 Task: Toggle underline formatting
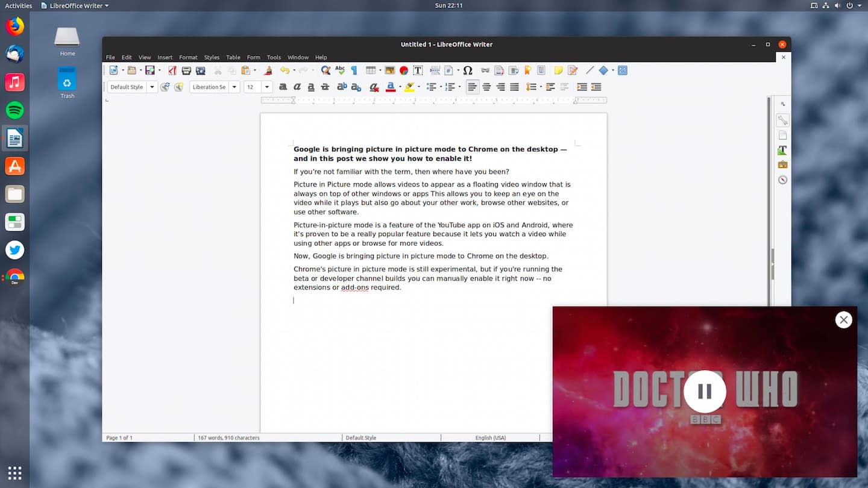(x=310, y=87)
